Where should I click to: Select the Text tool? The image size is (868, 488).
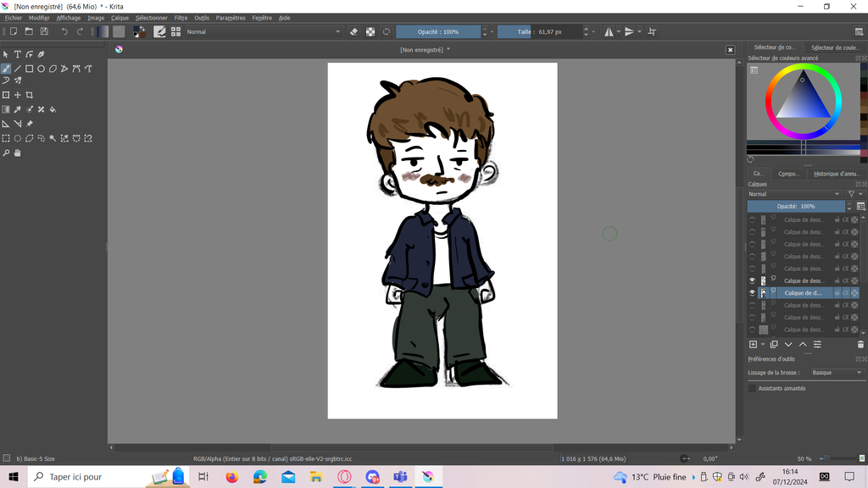[x=18, y=54]
